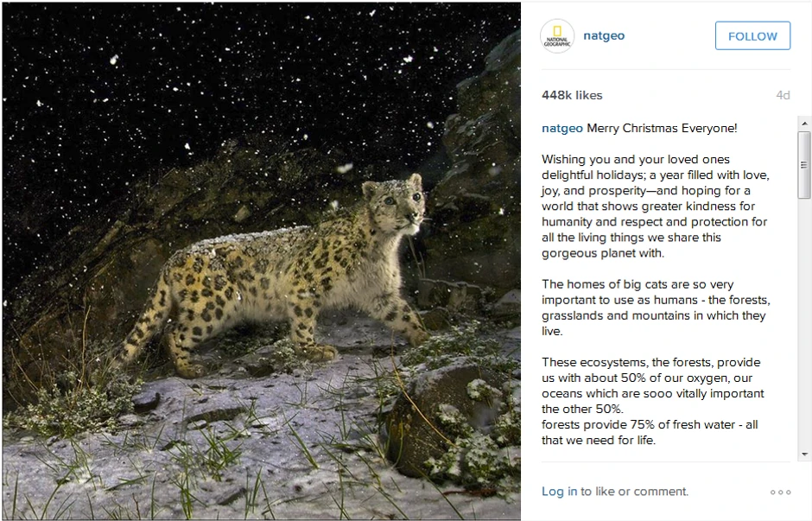
Task: Click the caption scrollbar thumb
Action: [x=804, y=164]
